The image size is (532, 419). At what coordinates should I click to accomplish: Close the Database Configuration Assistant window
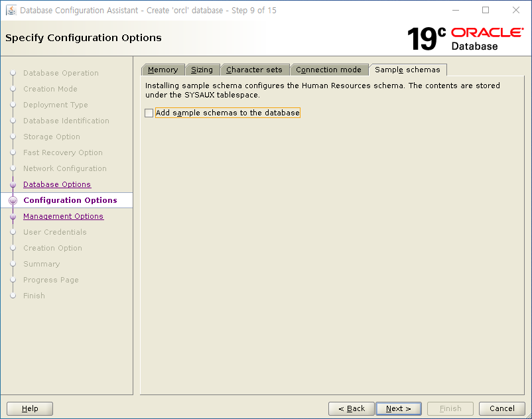coord(516,10)
